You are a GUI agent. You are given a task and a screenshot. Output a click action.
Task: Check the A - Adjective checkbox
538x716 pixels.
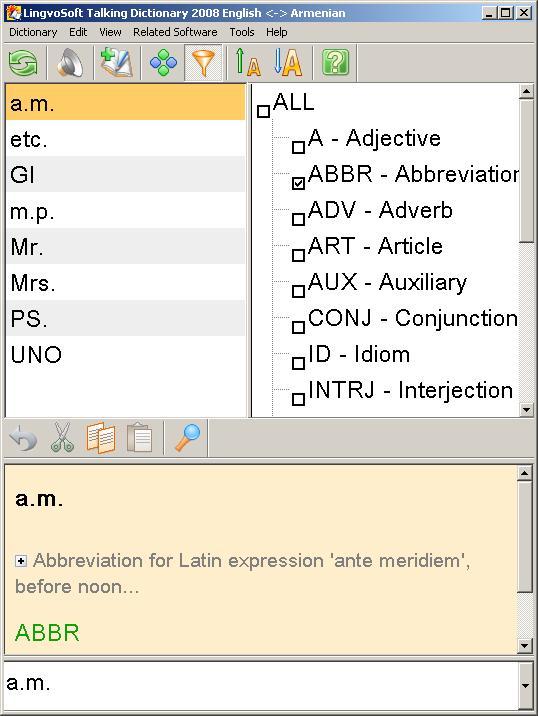[298, 147]
